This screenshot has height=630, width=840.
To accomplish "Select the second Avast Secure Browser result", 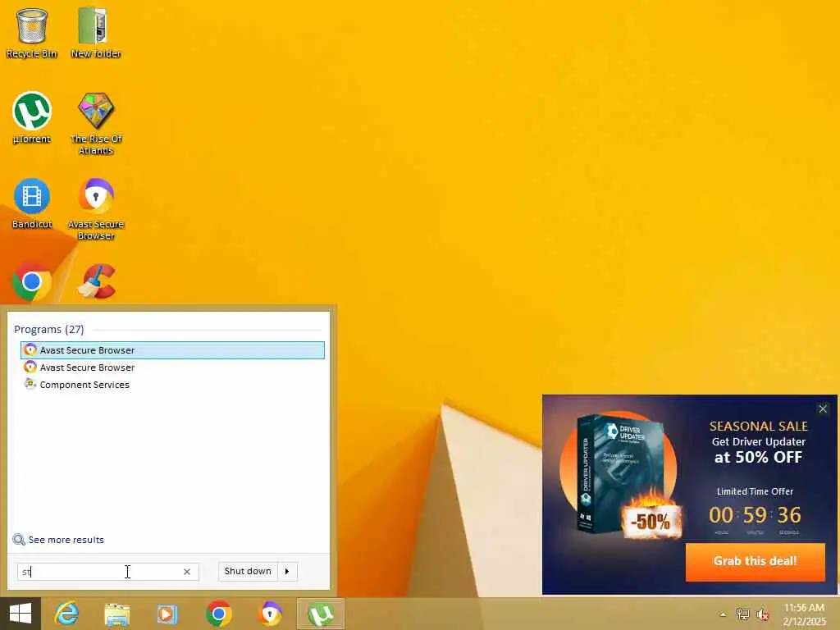I will [x=172, y=367].
